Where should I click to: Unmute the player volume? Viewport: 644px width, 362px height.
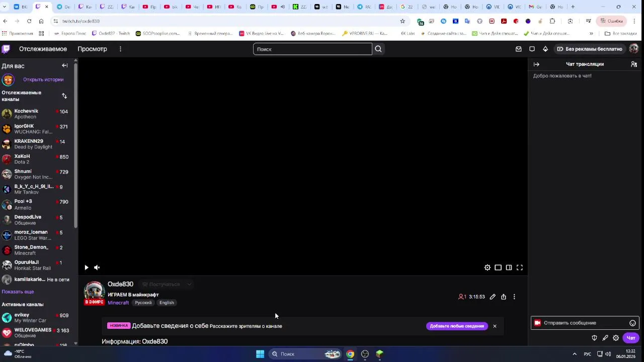pos(97,267)
